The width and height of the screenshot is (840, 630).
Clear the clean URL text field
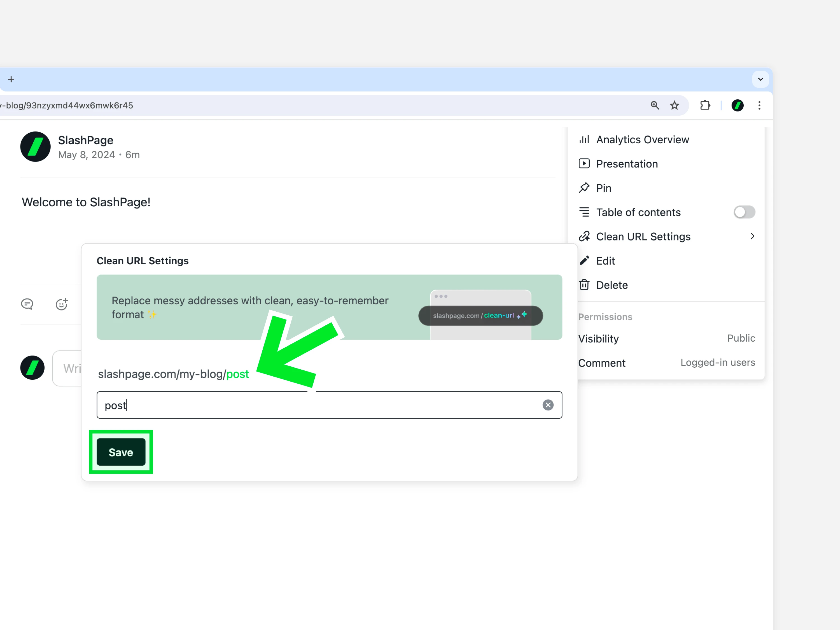point(548,405)
